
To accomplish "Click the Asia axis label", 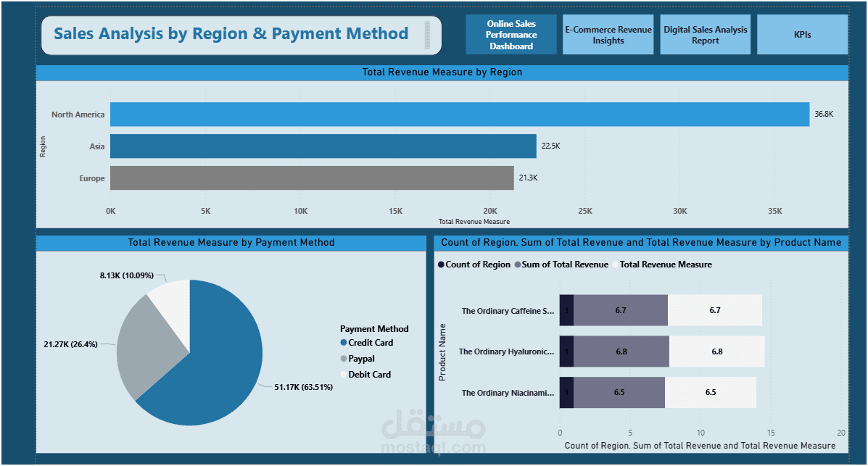I will click(x=97, y=146).
